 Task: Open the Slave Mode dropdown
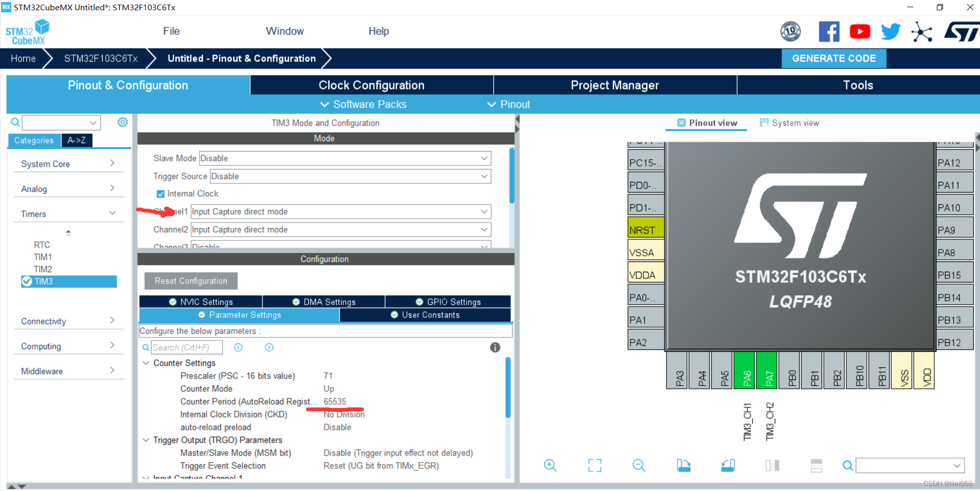pos(345,158)
